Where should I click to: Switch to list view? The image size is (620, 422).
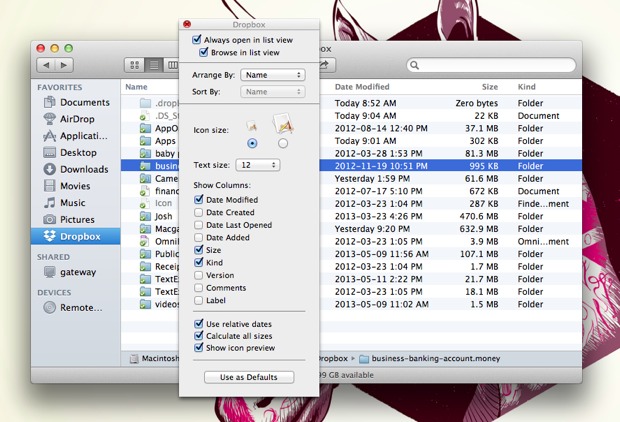(154, 65)
